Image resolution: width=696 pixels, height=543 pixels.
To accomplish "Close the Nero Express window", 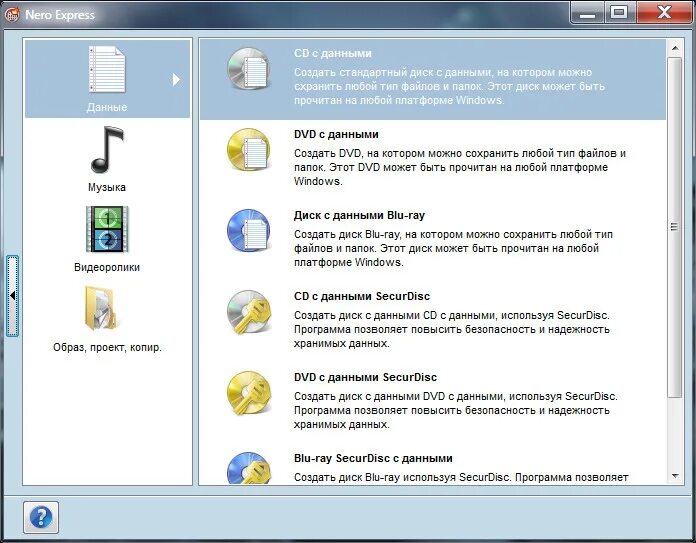I will [664, 13].
